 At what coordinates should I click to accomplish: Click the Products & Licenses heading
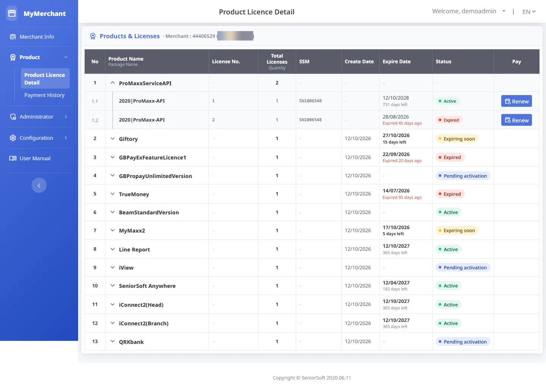click(x=130, y=36)
